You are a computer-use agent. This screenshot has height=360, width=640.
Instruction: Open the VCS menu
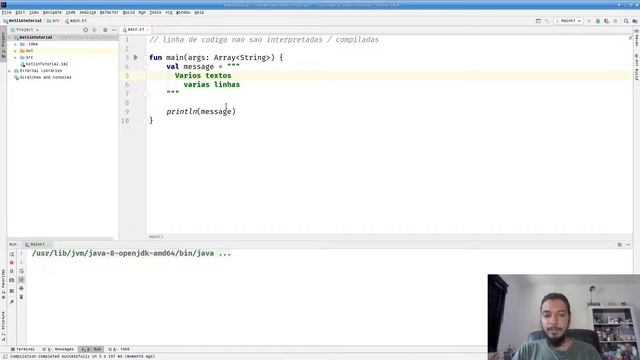169,13
